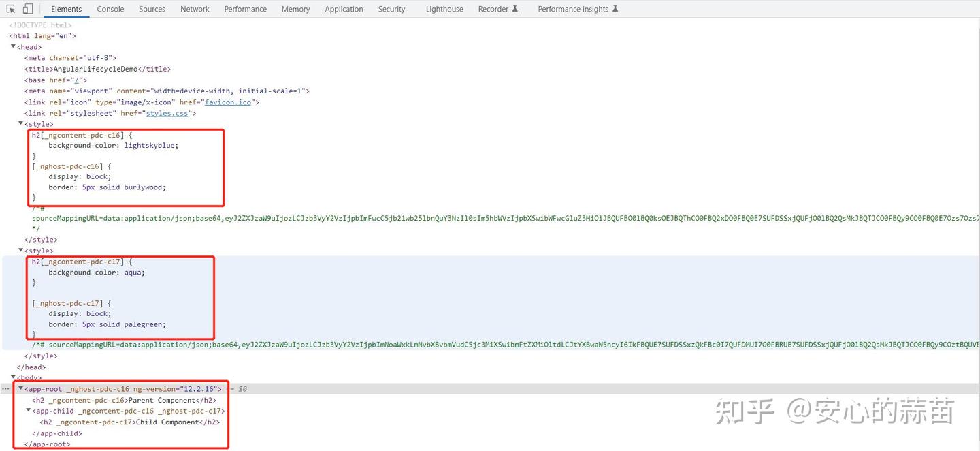Select the Child Component h2 element
This screenshot has height=451, width=980.
[x=129, y=422]
